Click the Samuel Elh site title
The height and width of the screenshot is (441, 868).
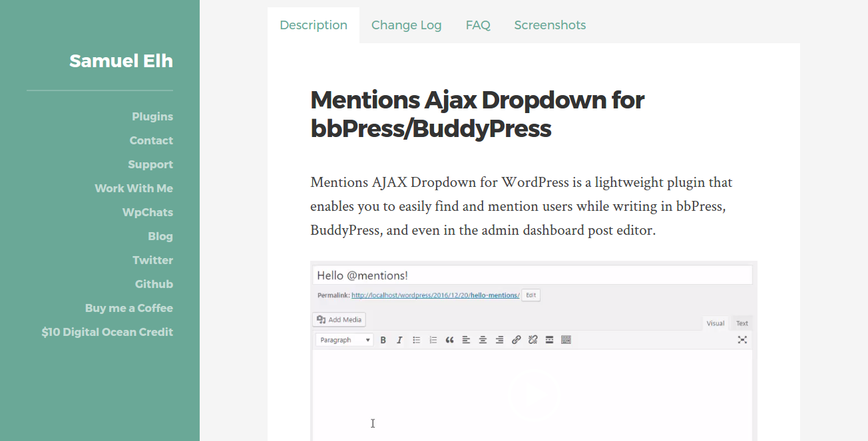tap(121, 61)
